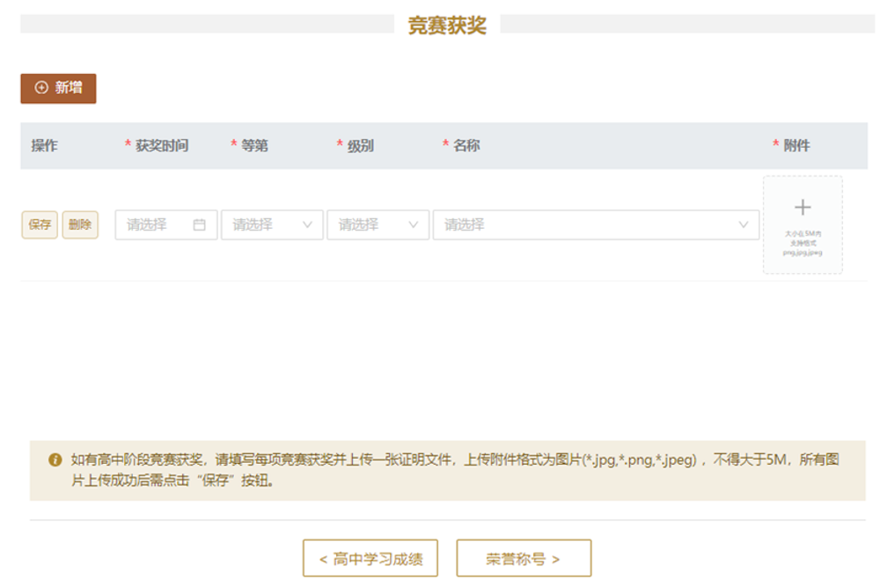Click the chevron arrow in the 名称 select
The image size is (880, 588).
click(743, 224)
